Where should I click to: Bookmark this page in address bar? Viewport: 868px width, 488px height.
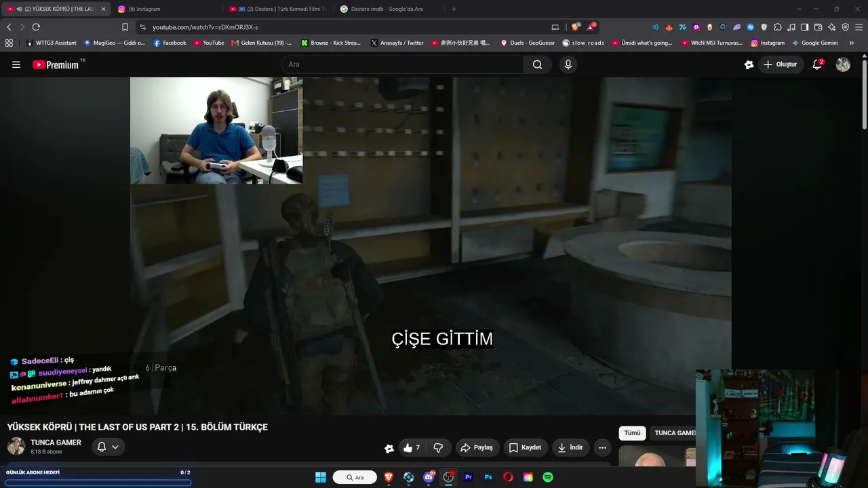click(125, 27)
